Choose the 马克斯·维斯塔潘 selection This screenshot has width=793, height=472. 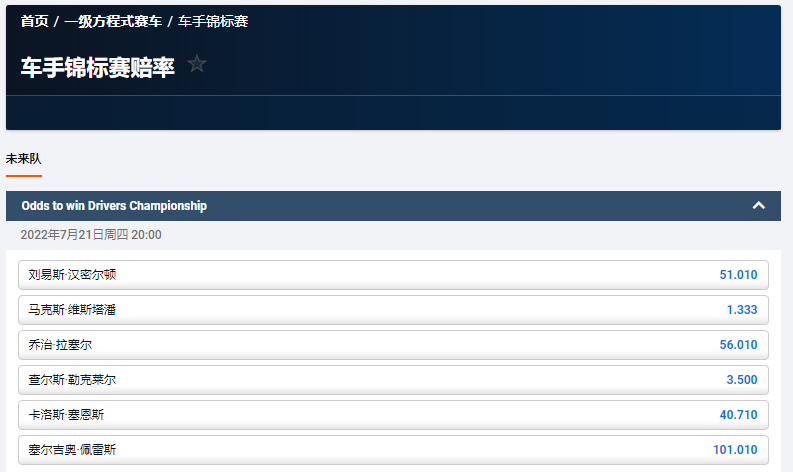pyautogui.click(x=73, y=310)
